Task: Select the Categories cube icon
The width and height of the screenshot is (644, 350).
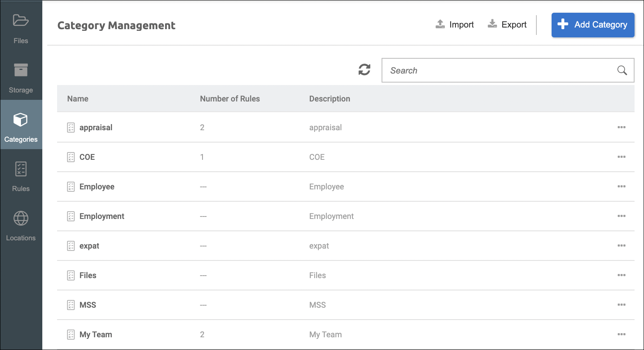Action: 21,120
